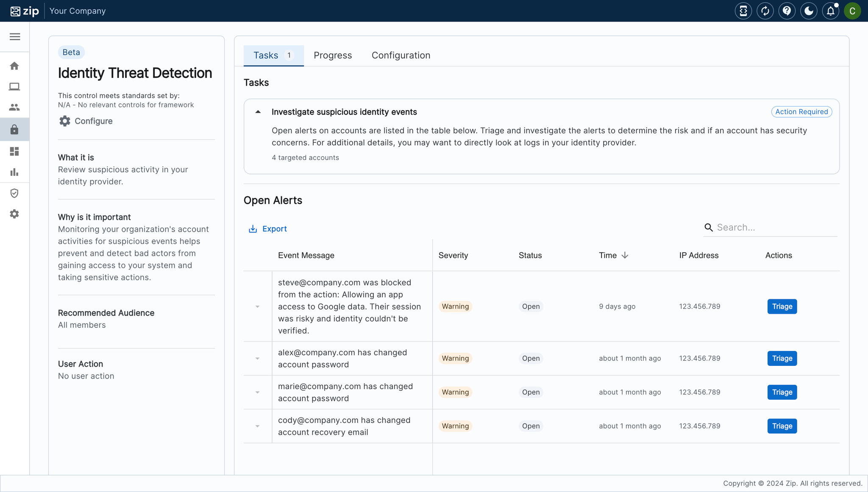Open the apps grid icon in sidebar
Screen dimensions: 868x492
[14, 151]
